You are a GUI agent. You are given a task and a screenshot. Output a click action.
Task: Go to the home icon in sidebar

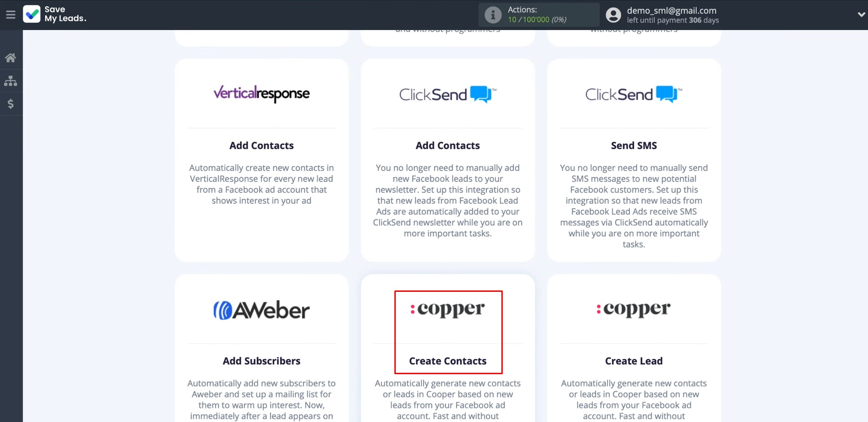point(10,58)
